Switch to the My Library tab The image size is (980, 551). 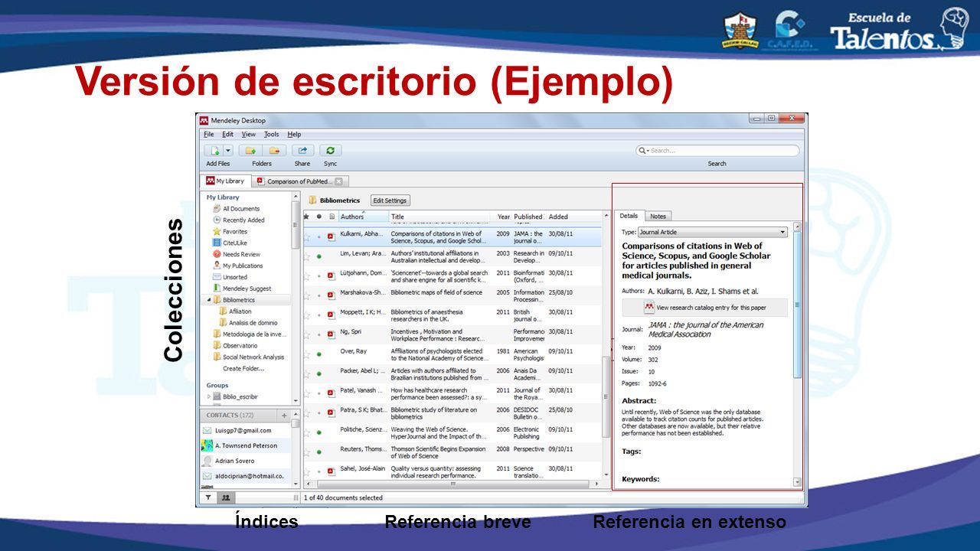pos(225,181)
